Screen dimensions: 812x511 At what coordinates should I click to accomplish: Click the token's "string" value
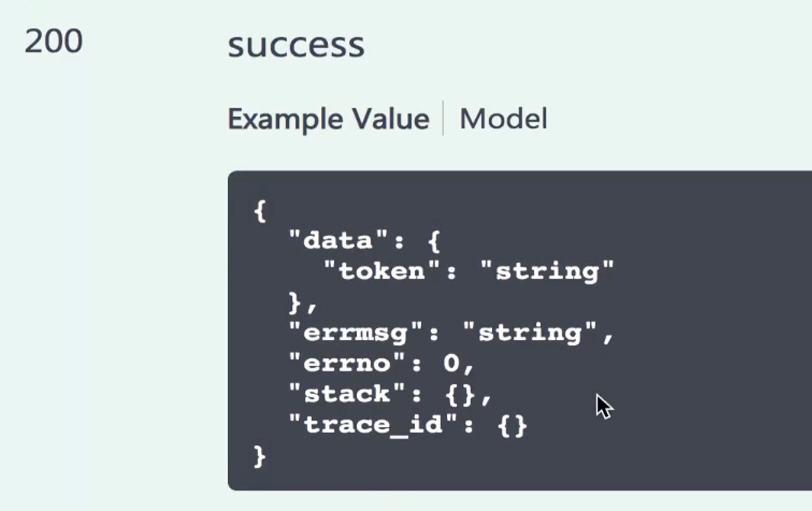[547, 271]
